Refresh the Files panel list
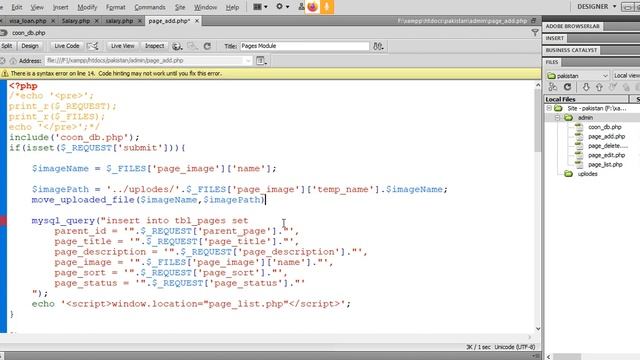Viewport: 640px width, 360px height. tap(567, 87)
